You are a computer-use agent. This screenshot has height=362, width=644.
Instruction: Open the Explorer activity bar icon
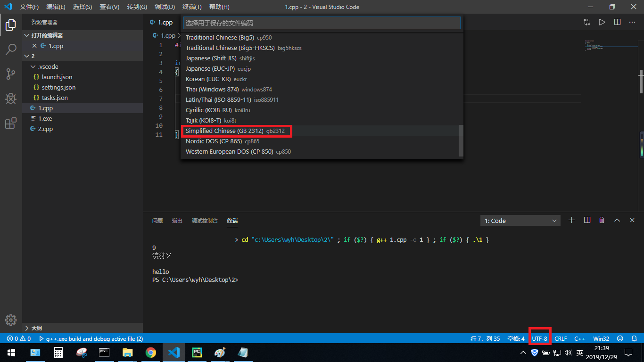click(x=11, y=24)
